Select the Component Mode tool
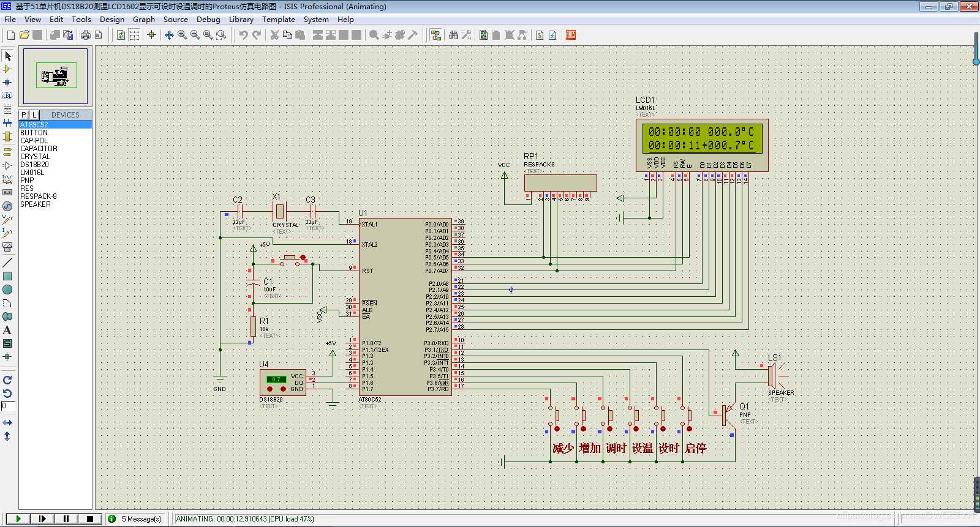 pyautogui.click(x=7, y=69)
